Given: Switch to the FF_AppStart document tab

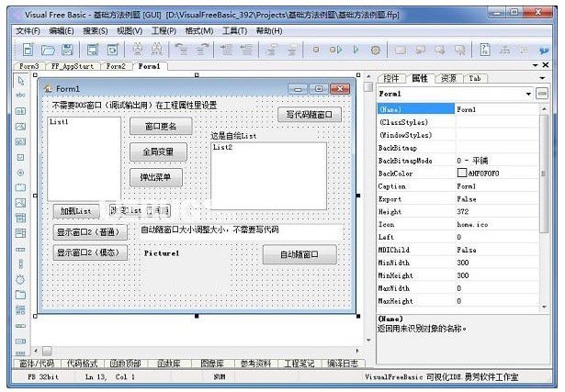Looking at the screenshot, I should click(x=72, y=66).
